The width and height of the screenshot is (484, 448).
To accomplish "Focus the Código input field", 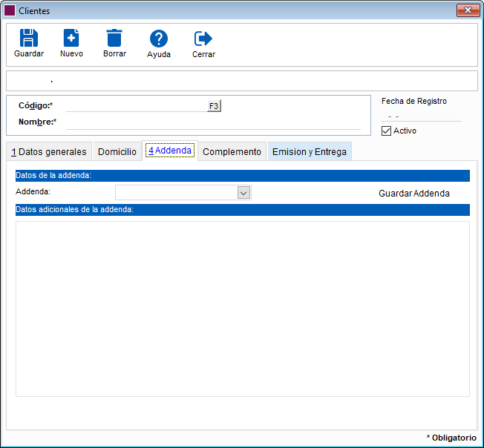I will click(x=135, y=106).
